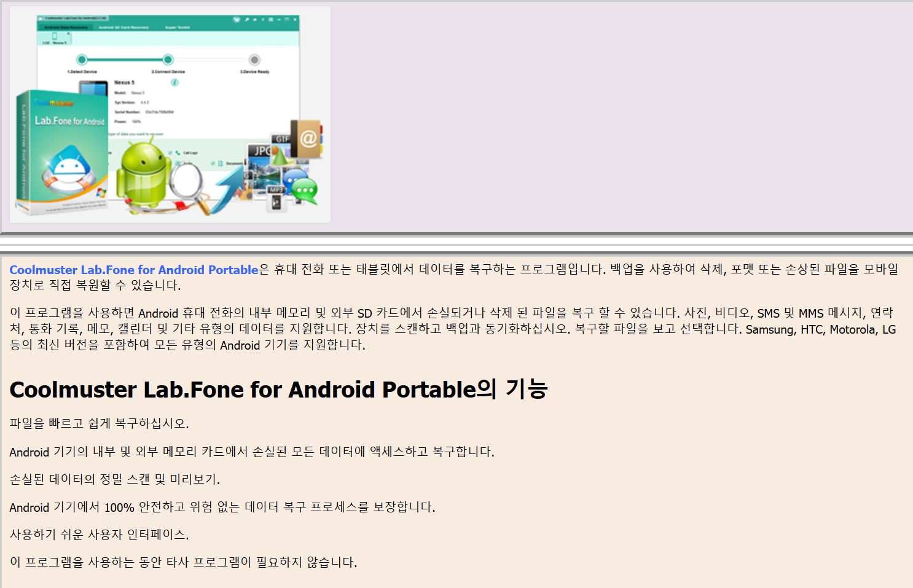Select the heading 'Coolmuster Lab.Fone for Android Portable의 기능'
The image size is (913, 588).
click(278, 390)
